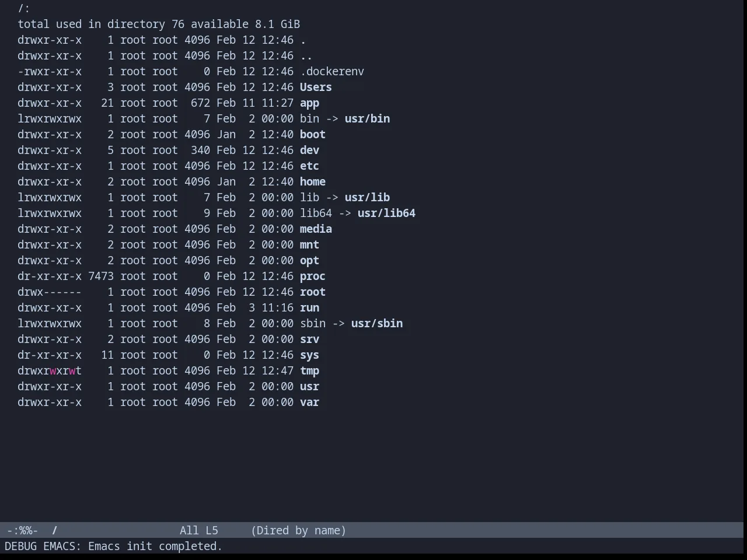Open the dev directory

click(x=309, y=150)
